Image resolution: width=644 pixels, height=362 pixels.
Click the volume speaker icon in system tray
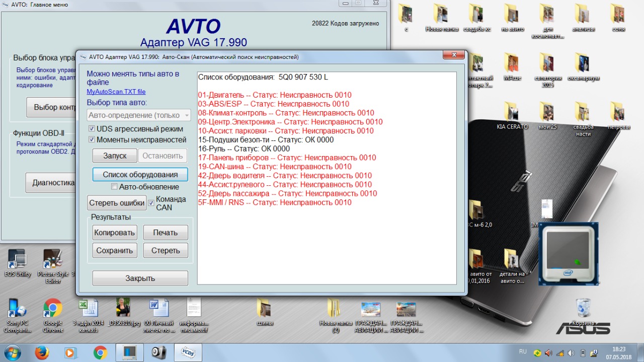tap(548, 352)
